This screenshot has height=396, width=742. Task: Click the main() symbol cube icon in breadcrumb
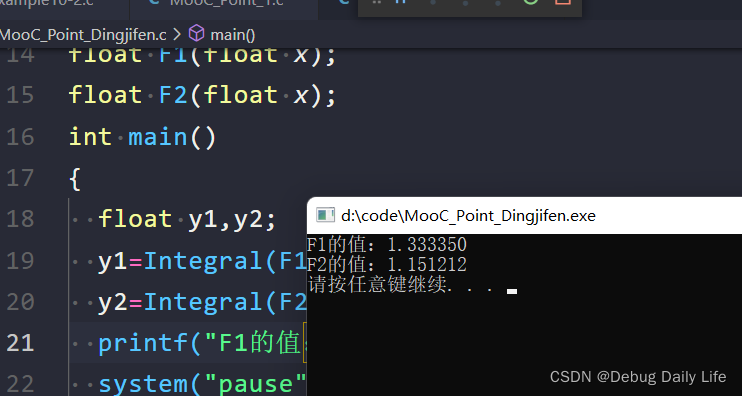pyautogui.click(x=196, y=34)
